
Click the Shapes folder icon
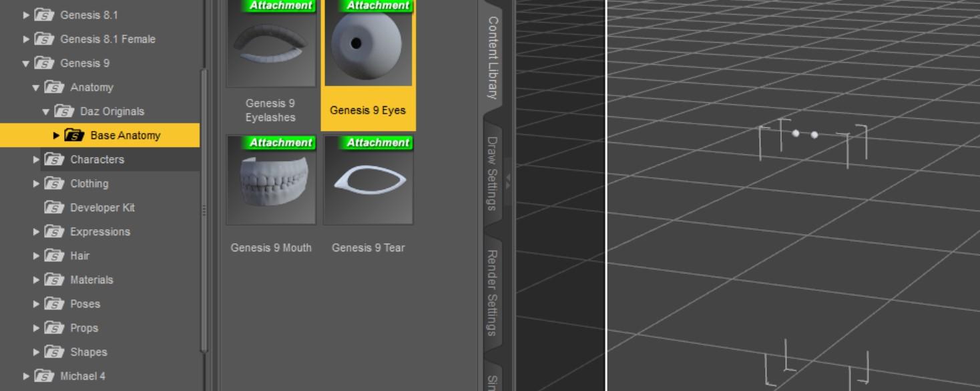54,352
